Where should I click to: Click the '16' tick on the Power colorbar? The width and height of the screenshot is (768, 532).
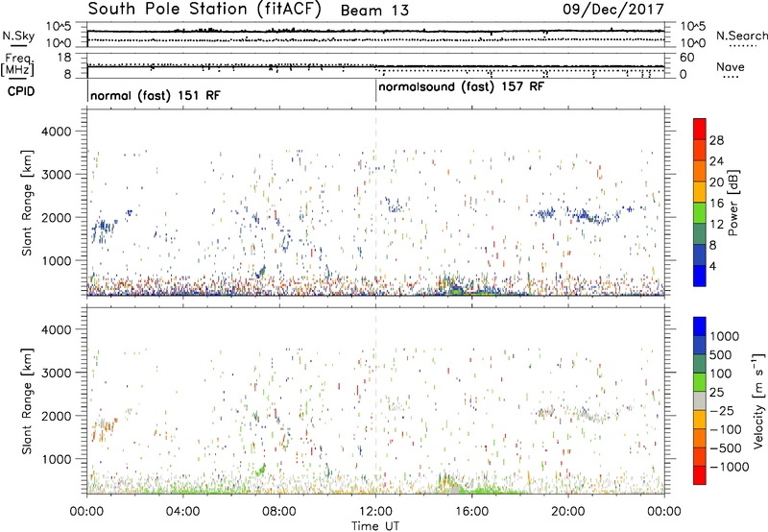(x=716, y=204)
